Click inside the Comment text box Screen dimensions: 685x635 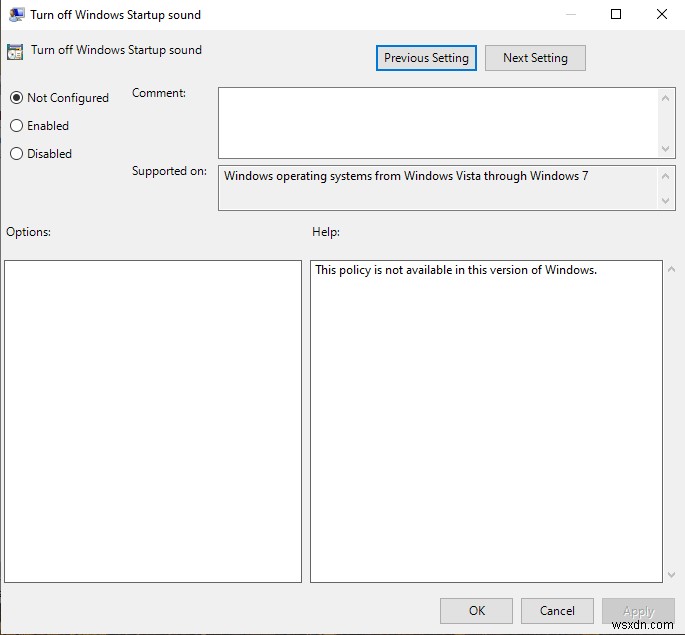438,123
